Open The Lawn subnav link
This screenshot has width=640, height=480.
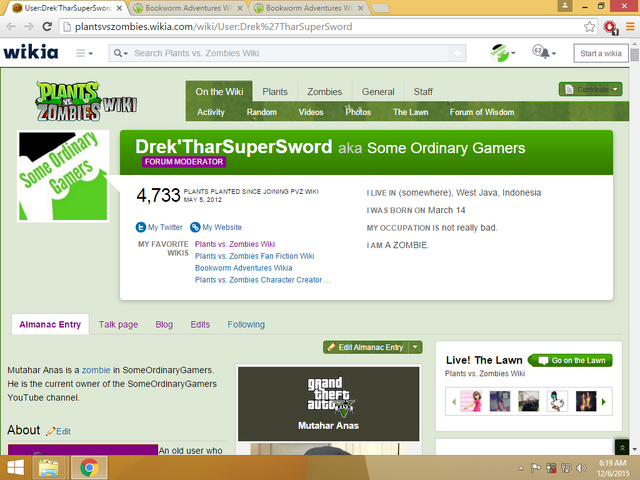coord(410,112)
